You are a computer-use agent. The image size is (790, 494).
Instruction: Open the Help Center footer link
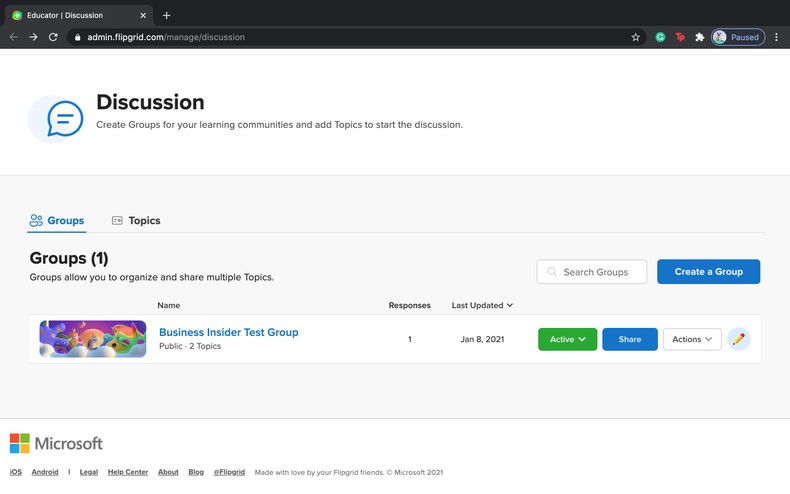128,472
